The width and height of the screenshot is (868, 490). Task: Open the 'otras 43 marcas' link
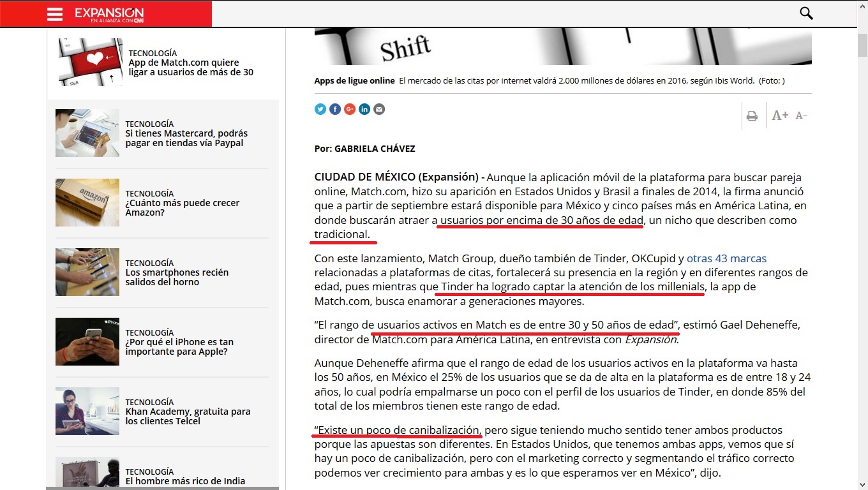[726, 258]
